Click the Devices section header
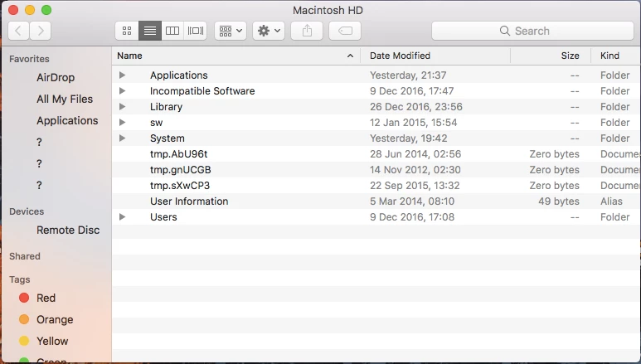 27,211
